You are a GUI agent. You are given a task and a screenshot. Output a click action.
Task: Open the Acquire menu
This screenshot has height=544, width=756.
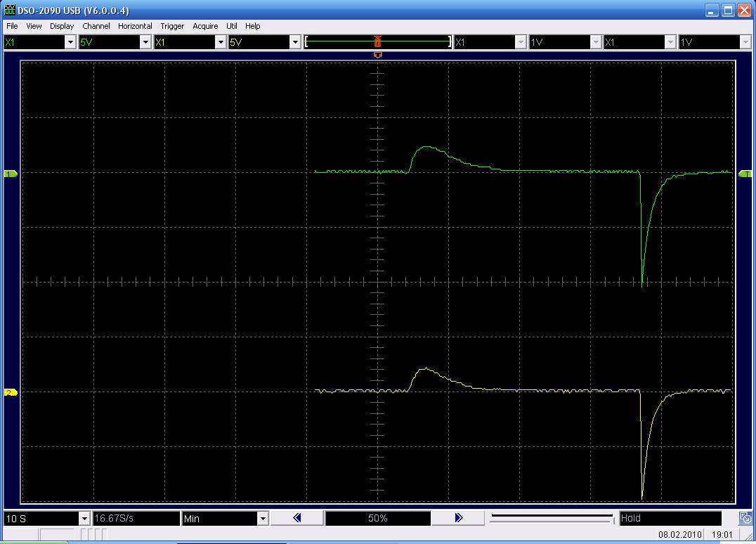[x=205, y=26]
